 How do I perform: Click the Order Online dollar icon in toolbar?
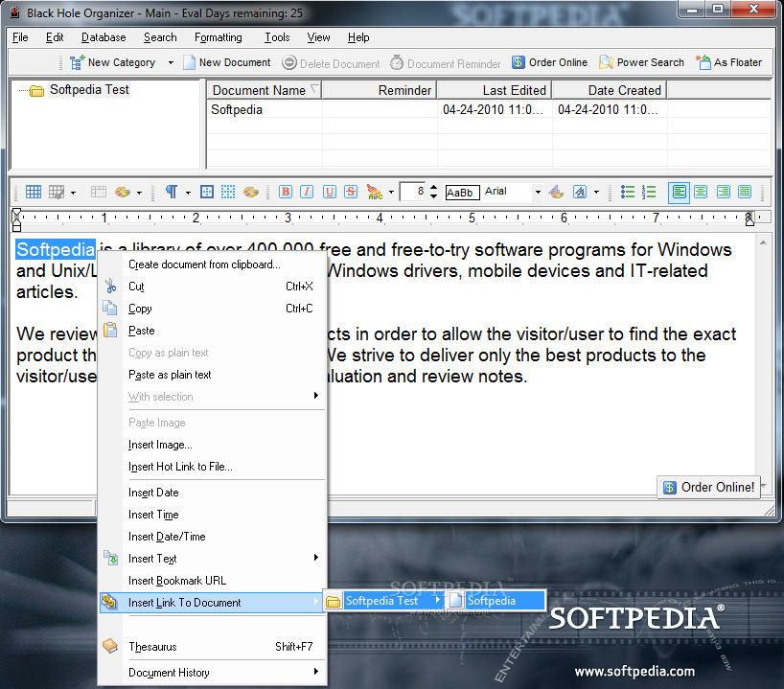[518, 62]
